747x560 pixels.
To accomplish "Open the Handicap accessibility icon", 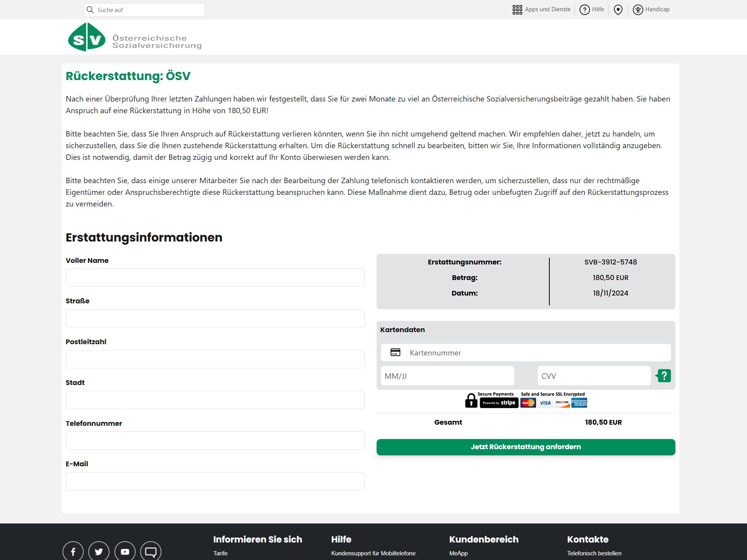I will point(638,9).
